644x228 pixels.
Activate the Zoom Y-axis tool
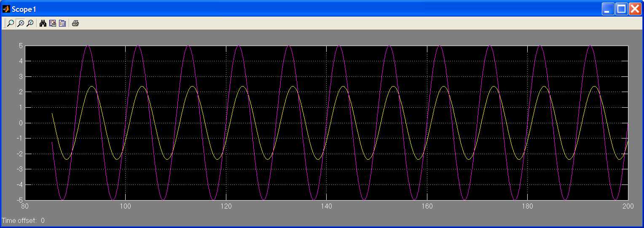[x=30, y=23]
